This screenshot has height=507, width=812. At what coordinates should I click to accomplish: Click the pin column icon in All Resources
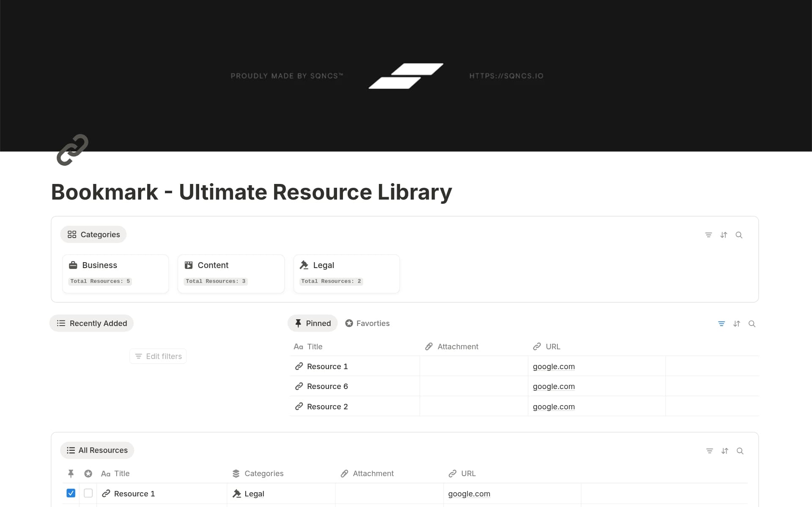coord(71,474)
